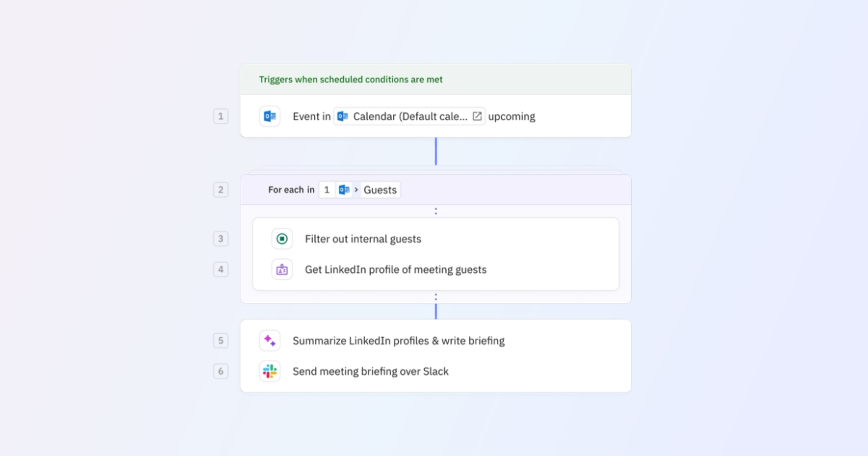Open the 'Send meeting briefing over Slack' step
Image resolution: width=868 pixels, height=456 pixels.
click(x=371, y=371)
